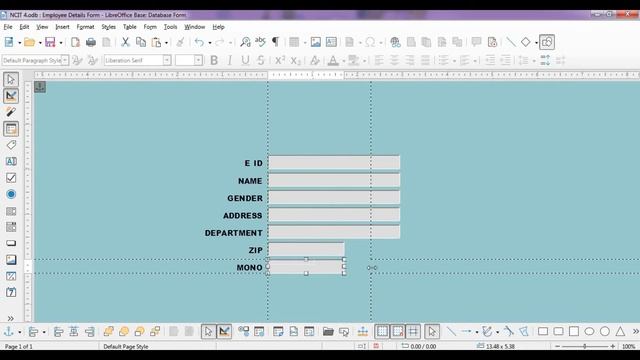Click the DEPARTMENT text field
640x360 pixels.
click(334, 232)
